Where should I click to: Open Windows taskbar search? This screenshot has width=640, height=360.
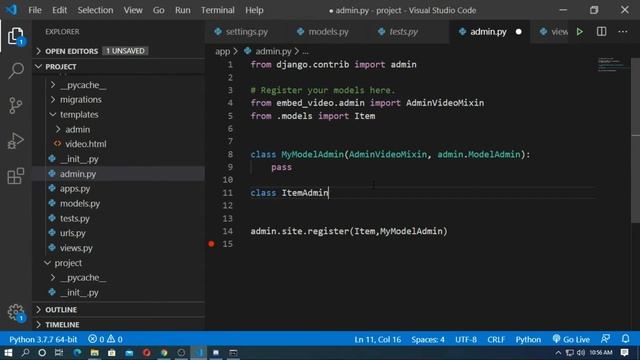point(25,353)
